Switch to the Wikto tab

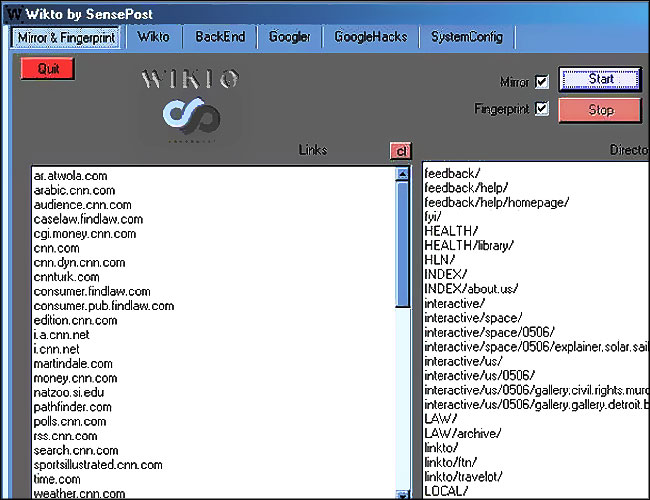[153, 37]
